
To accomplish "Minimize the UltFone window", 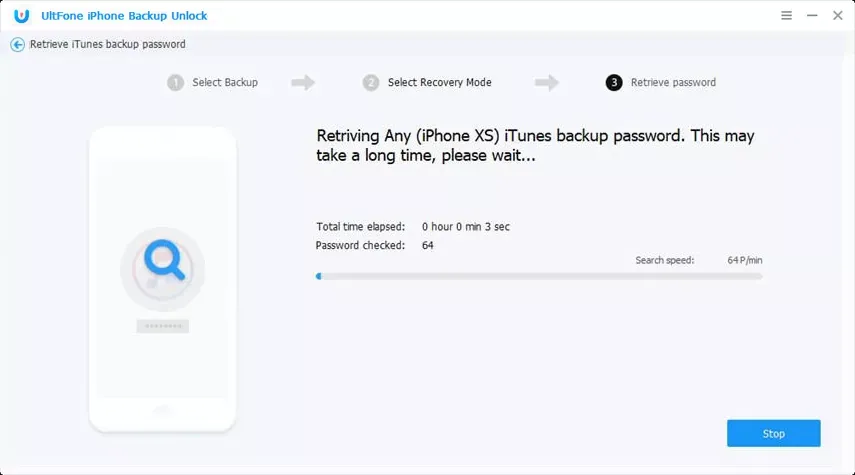I will 812,16.
